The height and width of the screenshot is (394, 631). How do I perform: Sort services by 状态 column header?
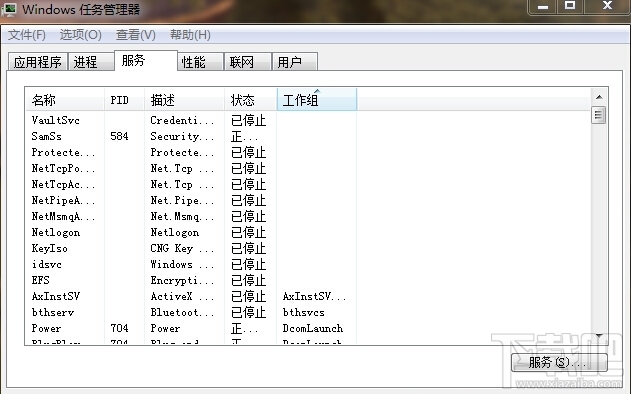250,100
